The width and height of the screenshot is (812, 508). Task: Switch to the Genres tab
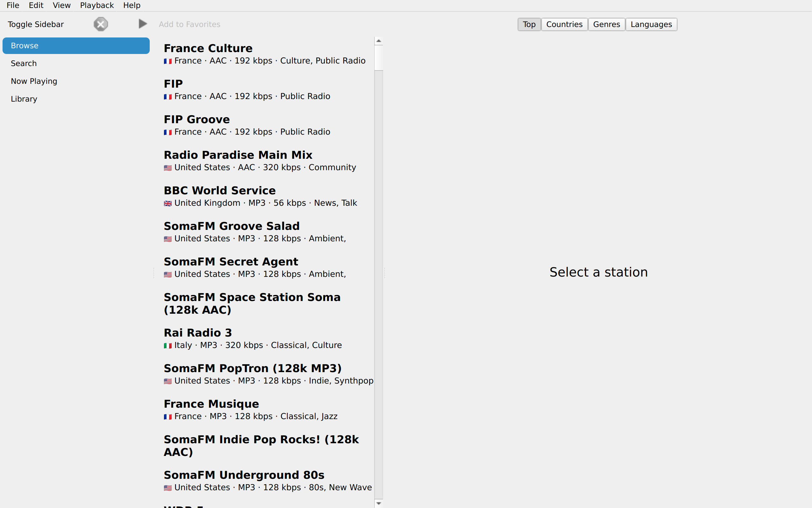click(606, 24)
